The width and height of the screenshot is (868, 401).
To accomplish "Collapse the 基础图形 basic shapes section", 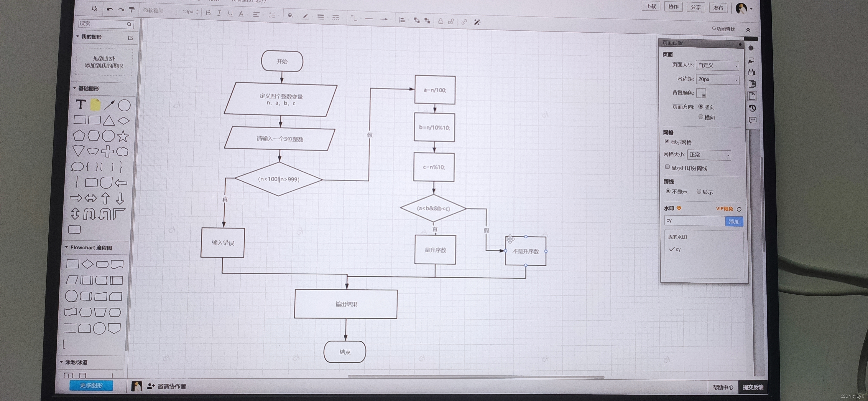I will [x=74, y=88].
